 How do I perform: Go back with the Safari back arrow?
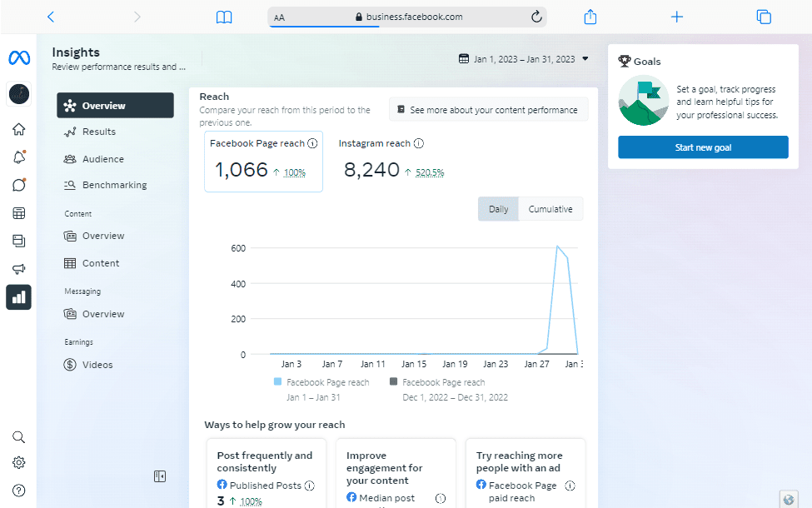click(x=51, y=17)
